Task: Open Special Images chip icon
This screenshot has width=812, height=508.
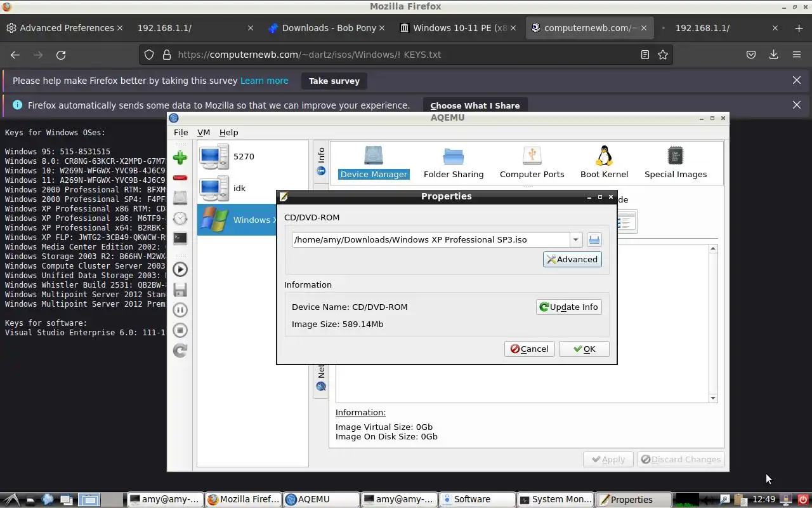Action: [x=675, y=163]
